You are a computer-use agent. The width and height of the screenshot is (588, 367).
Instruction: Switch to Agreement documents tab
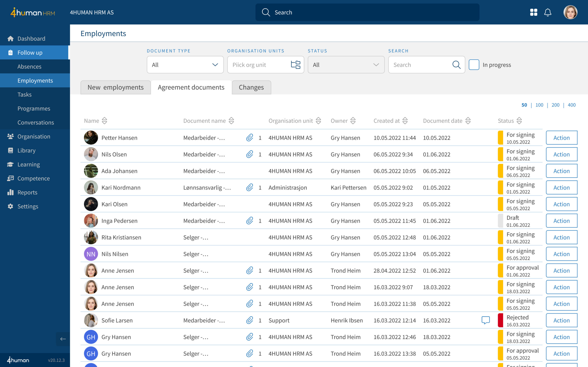click(191, 87)
